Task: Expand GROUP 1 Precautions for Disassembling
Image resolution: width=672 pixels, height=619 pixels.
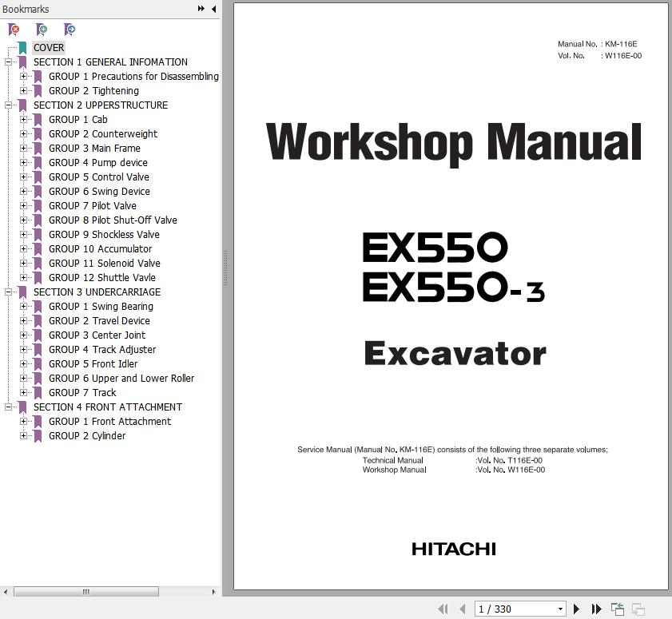Action: (x=23, y=76)
